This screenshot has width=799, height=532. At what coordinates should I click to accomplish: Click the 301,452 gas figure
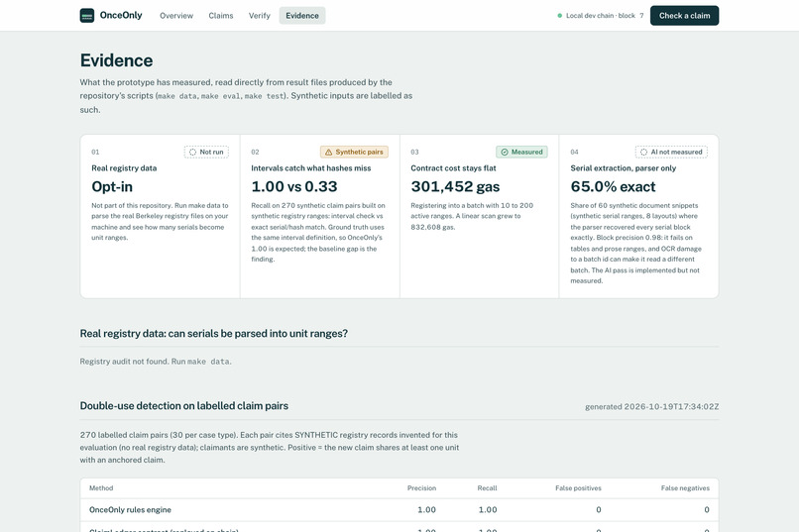455,187
